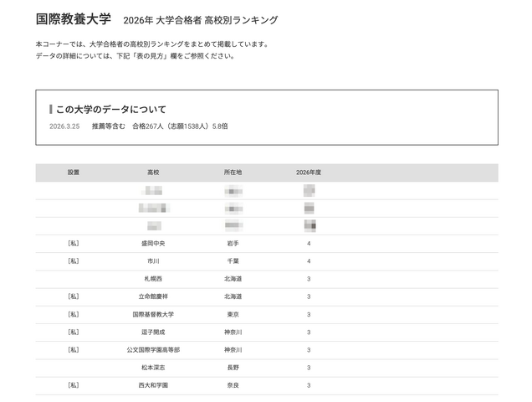Click [私] in the 公文国際学園高等部 row
Image resolution: width=532 pixels, height=402 pixels.
74,350
